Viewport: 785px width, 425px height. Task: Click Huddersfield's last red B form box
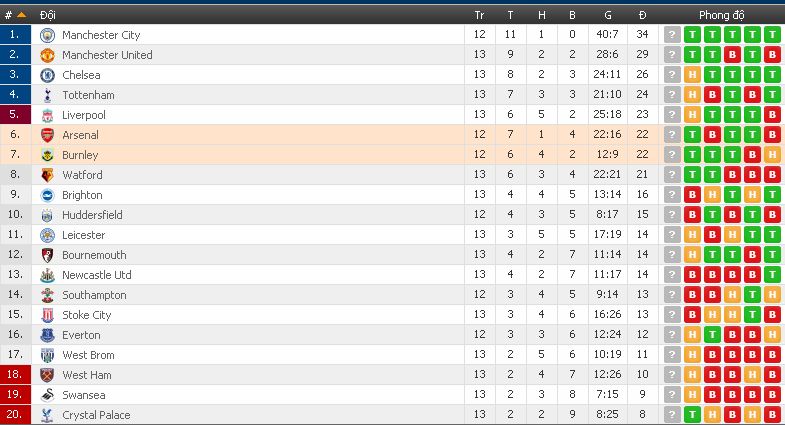[772, 215]
